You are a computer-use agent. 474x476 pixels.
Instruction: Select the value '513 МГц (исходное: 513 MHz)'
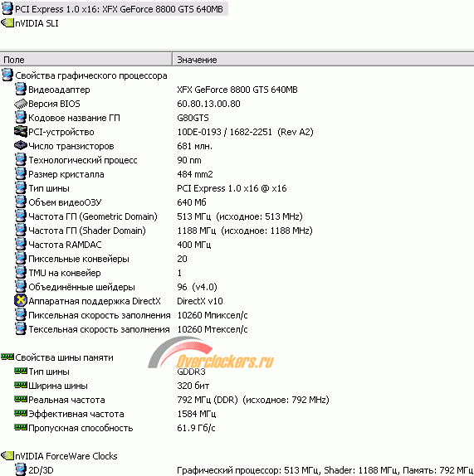pyautogui.click(x=240, y=216)
